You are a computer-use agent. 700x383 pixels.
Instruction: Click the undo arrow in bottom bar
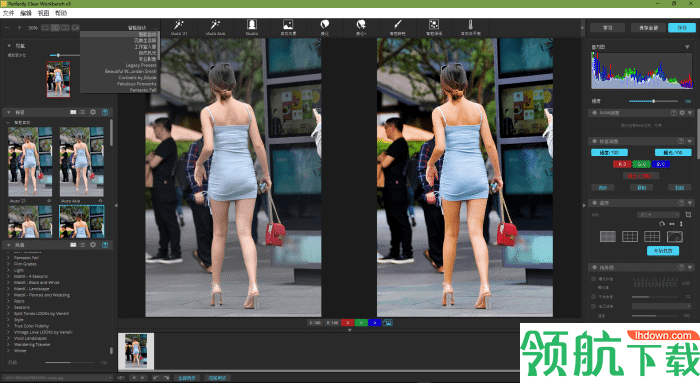click(x=156, y=378)
